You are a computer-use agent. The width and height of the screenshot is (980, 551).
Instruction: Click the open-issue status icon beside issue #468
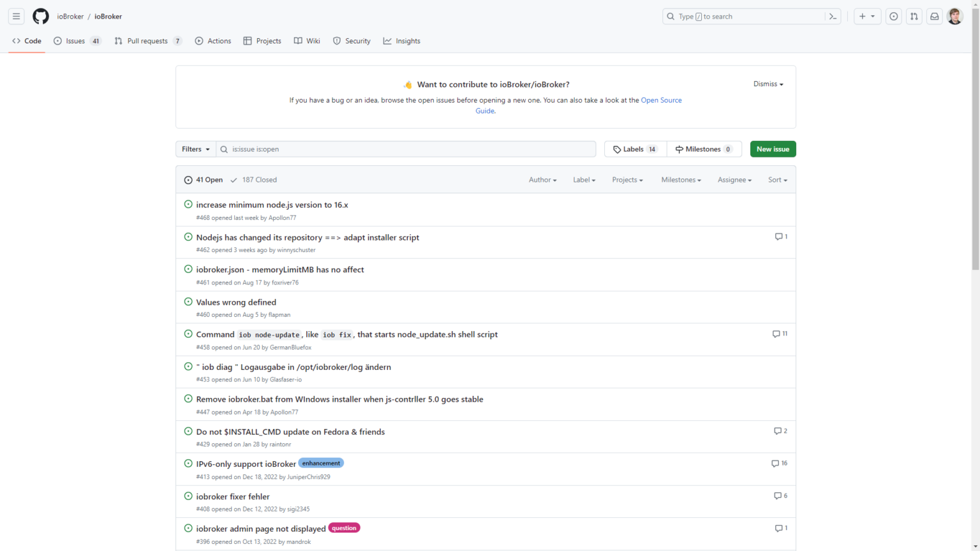pos(188,203)
